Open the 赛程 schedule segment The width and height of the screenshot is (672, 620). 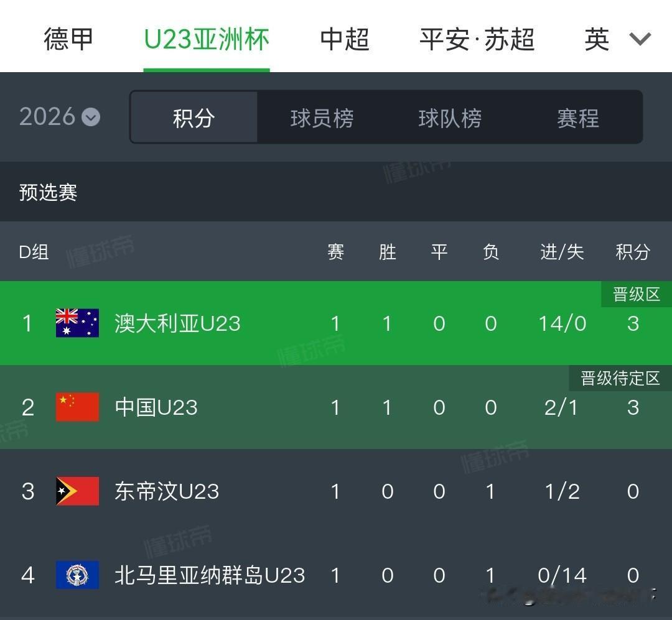click(x=578, y=117)
